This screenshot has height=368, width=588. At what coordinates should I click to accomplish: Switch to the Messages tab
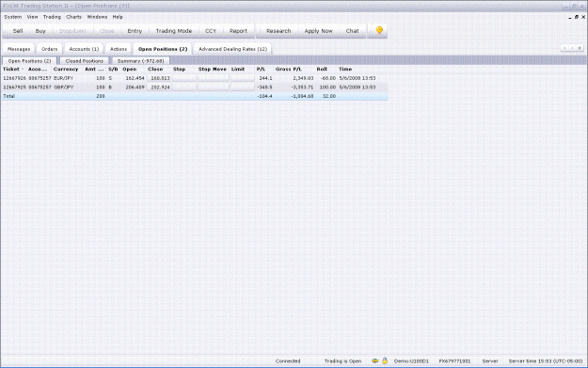[19, 49]
